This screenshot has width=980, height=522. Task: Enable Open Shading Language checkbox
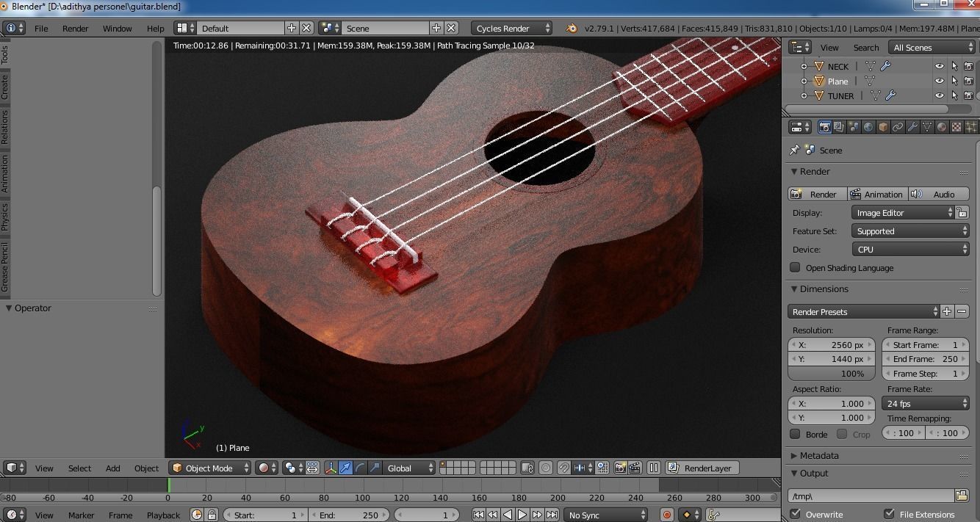(x=795, y=267)
